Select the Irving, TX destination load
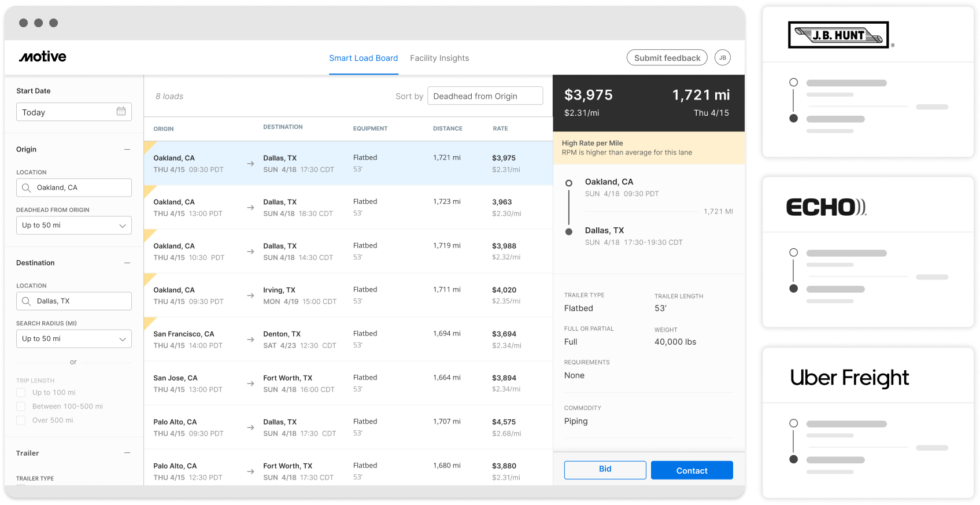 (348, 295)
